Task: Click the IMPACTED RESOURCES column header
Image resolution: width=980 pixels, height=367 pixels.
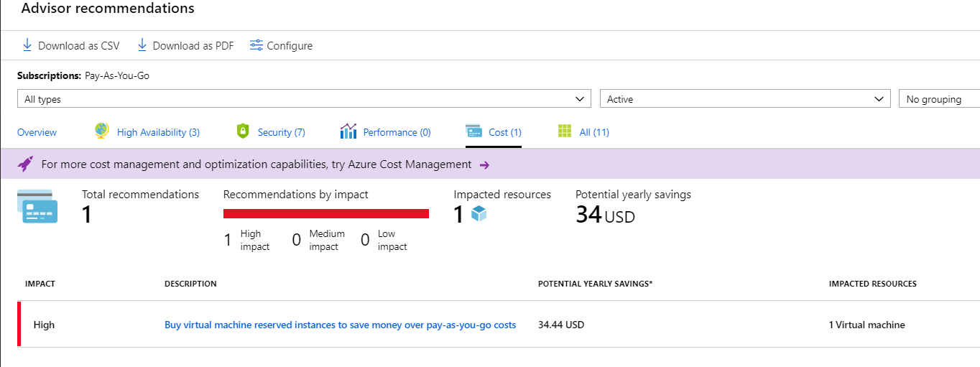Action: pyautogui.click(x=873, y=284)
